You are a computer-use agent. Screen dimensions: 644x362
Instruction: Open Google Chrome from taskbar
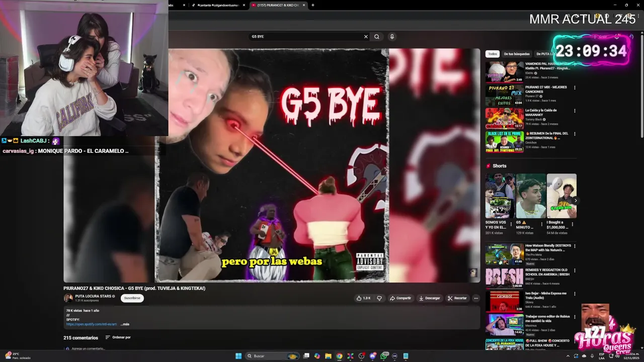[339, 356]
